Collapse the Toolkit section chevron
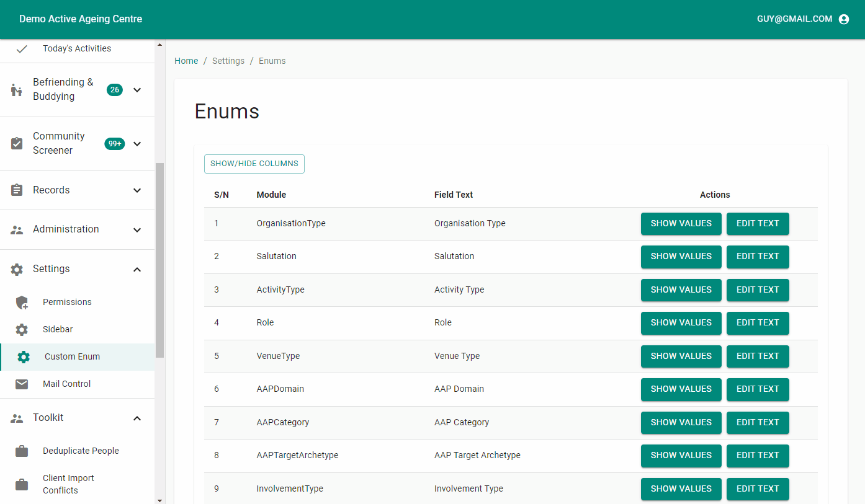The height and width of the screenshot is (504, 865). click(x=137, y=418)
